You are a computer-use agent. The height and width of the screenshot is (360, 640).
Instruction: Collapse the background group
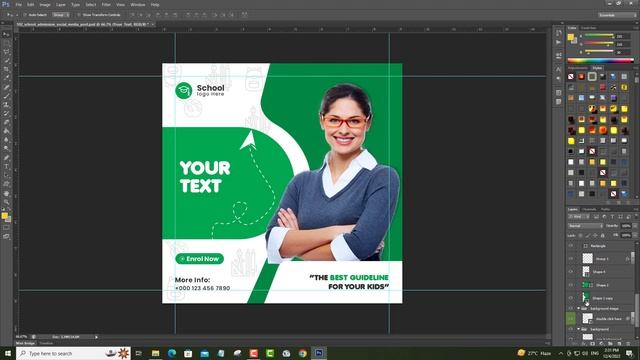[578, 329]
